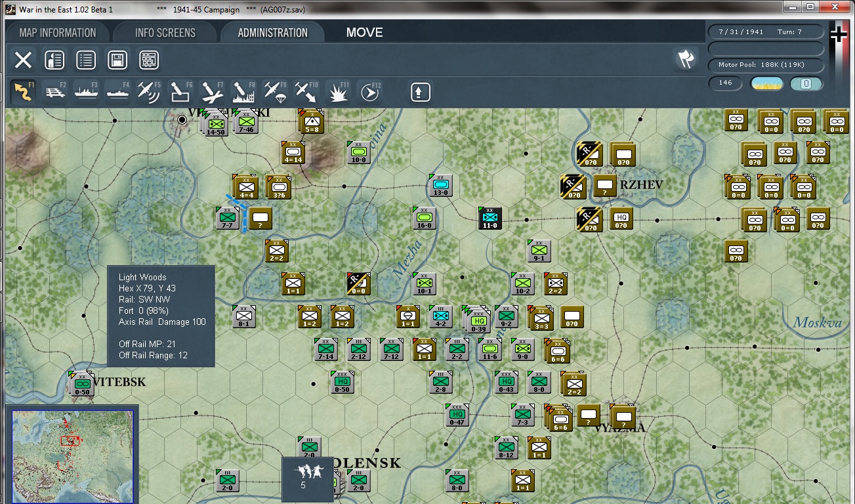Select the 11-6 motorized counter
This screenshot has width=855, height=504.
[490, 350]
